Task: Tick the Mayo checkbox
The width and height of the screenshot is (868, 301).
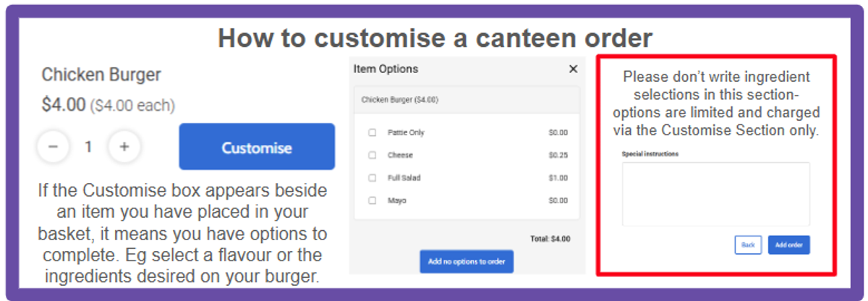Action: tap(373, 200)
